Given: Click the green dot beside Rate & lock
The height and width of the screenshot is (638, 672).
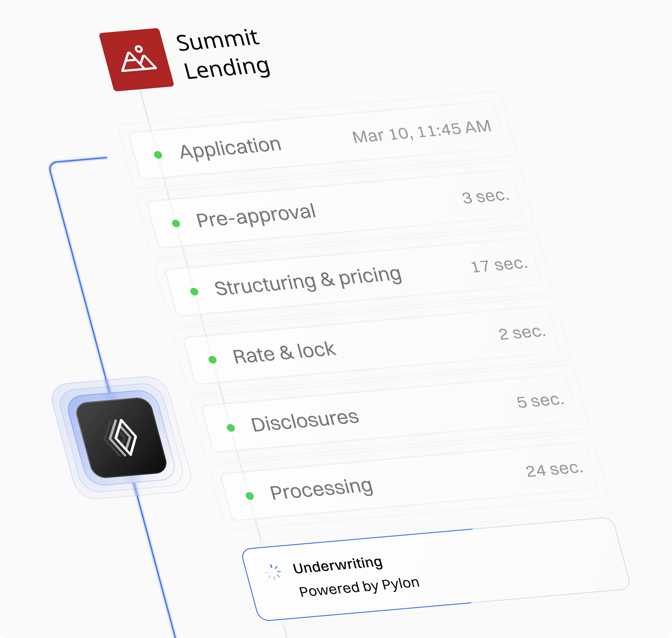Looking at the screenshot, I should [213, 360].
